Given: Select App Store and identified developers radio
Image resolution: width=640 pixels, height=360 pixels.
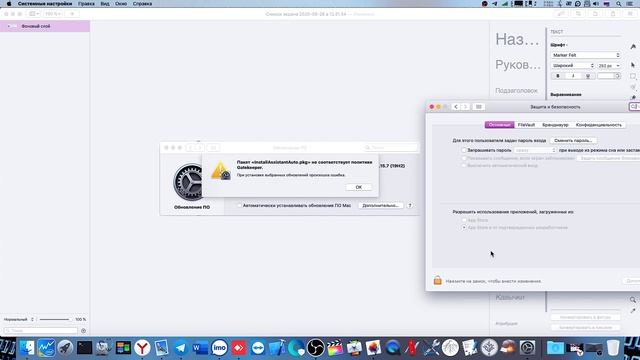Looking at the screenshot, I should [464, 227].
